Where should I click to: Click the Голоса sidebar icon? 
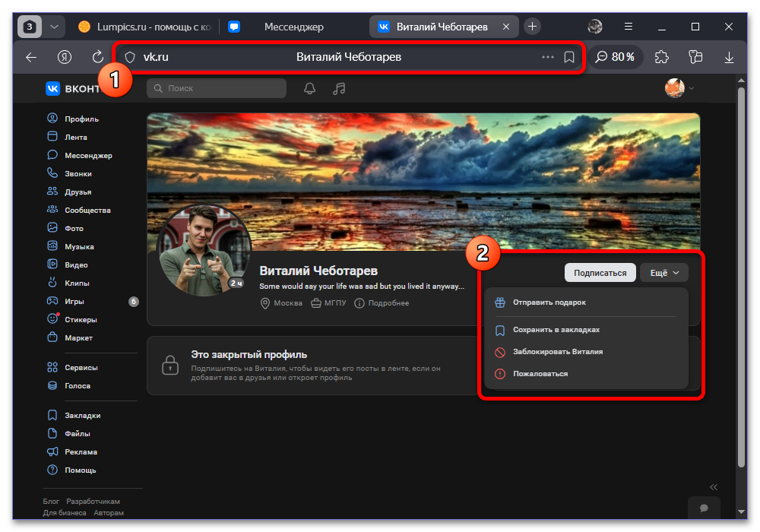(52, 385)
